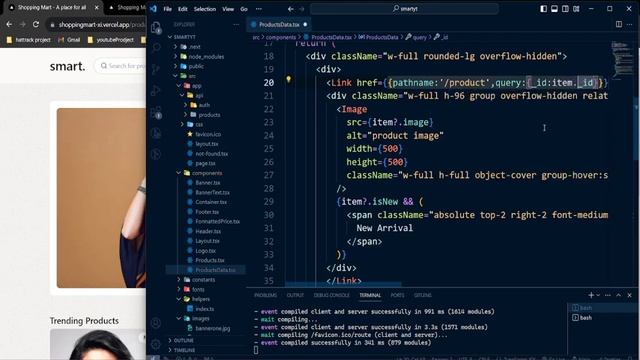Click the code minimap on the right

point(621,59)
